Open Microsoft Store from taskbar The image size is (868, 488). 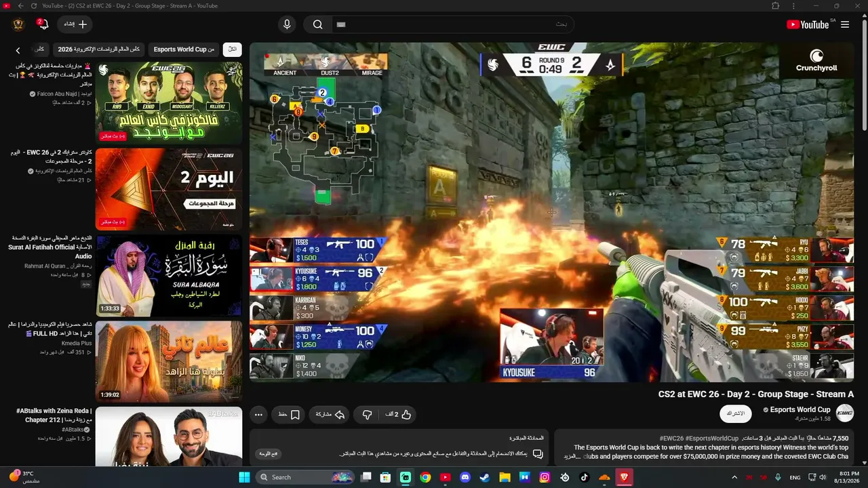[x=385, y=477]
